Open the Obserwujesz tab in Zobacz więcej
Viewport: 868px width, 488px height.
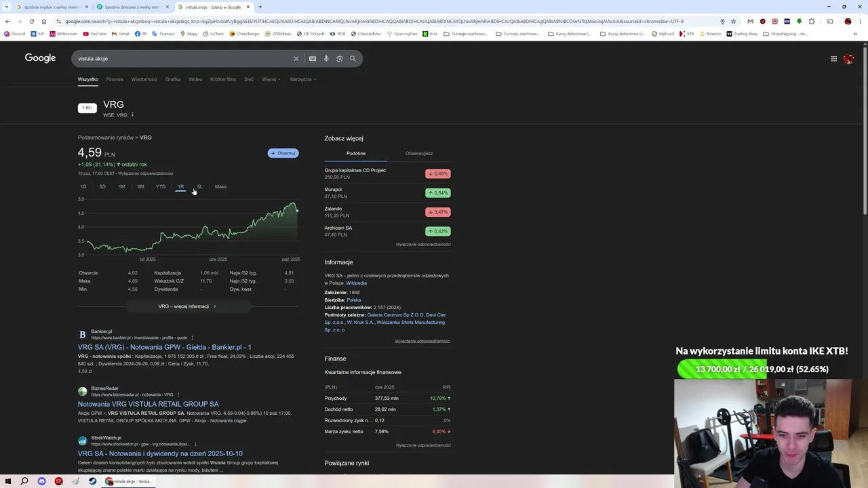pyautogui.click(x=419, y=153)
